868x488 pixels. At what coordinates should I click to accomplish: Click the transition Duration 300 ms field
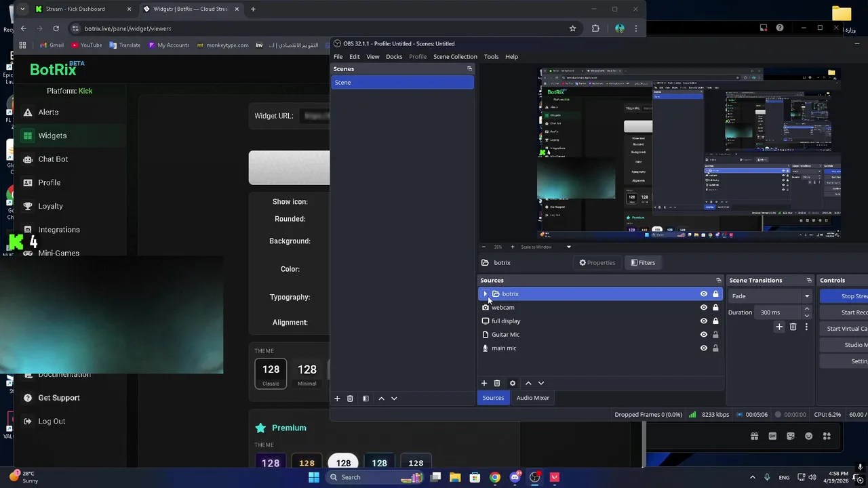[x=778, y=312]
